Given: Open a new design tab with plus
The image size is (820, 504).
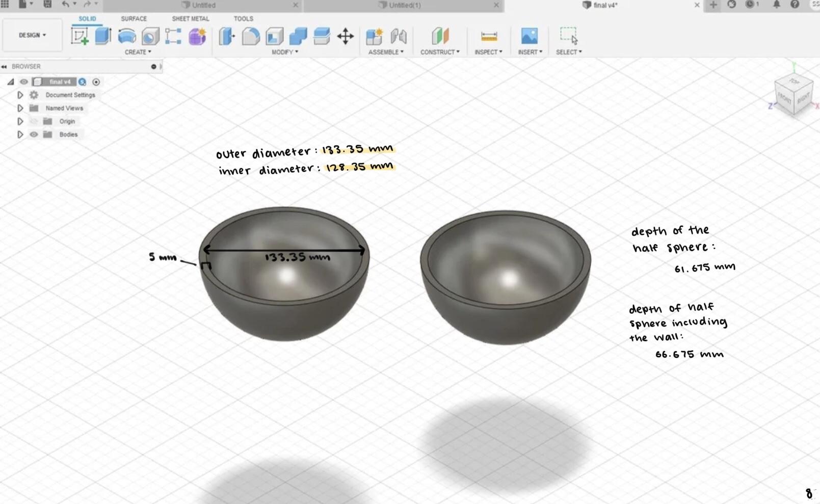Looking at the screenshot, I should pos(713,5).
